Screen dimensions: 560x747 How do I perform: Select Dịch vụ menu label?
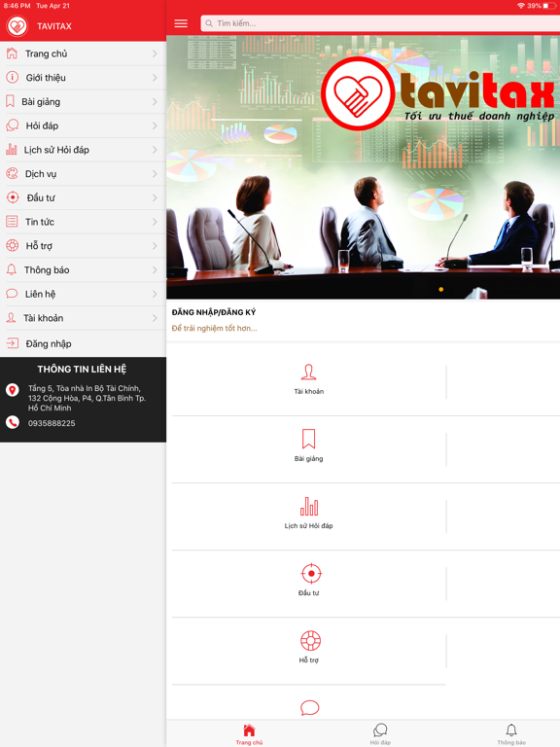click(x=41, y=174)
